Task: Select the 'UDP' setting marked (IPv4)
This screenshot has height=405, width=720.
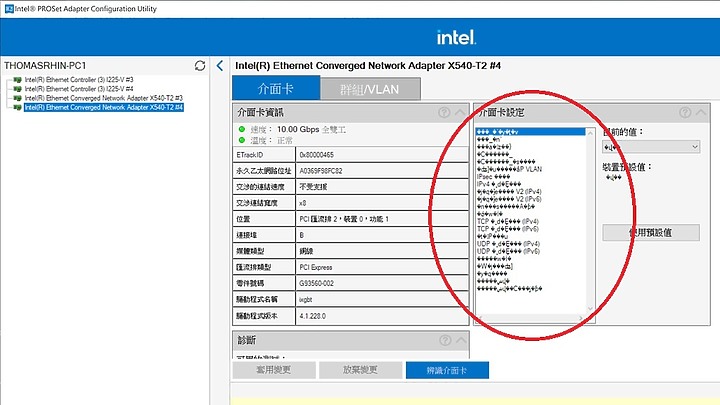Action: coord(508,244)
